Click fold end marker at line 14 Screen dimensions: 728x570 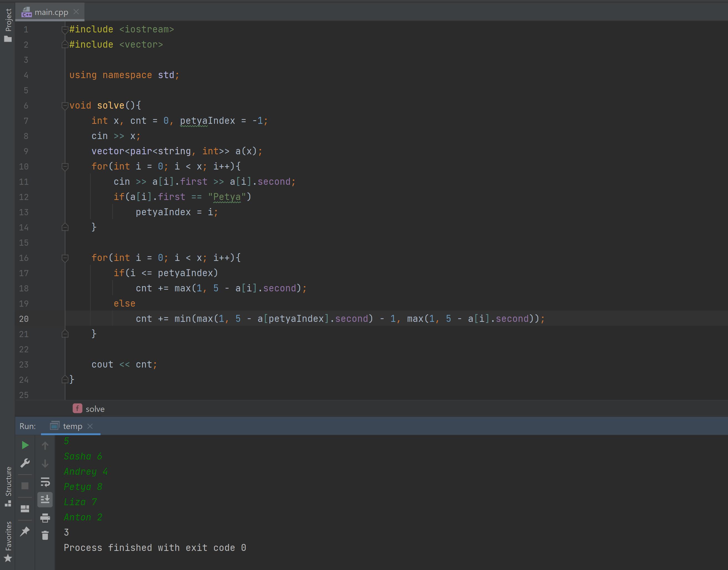click(65, 227)
